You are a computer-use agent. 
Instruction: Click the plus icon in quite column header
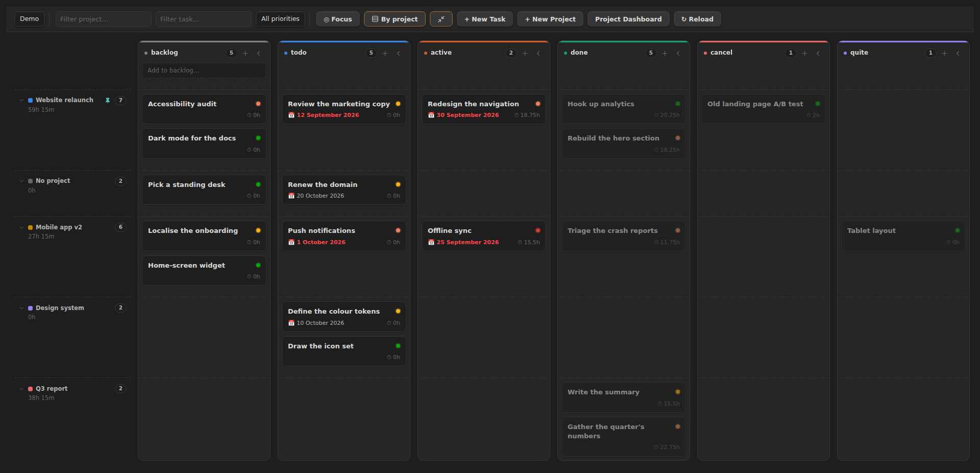(x=944, y=53)
